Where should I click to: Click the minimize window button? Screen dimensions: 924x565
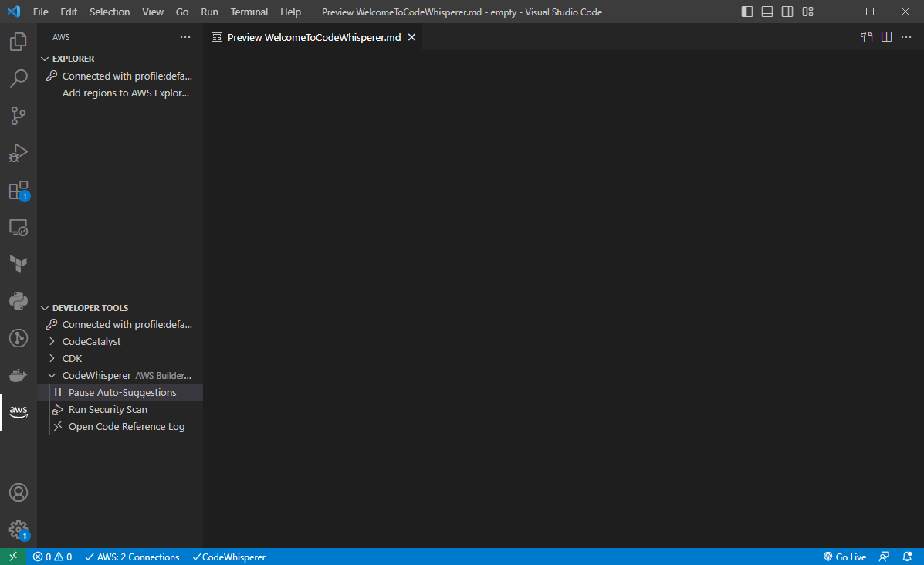point(834,12)
